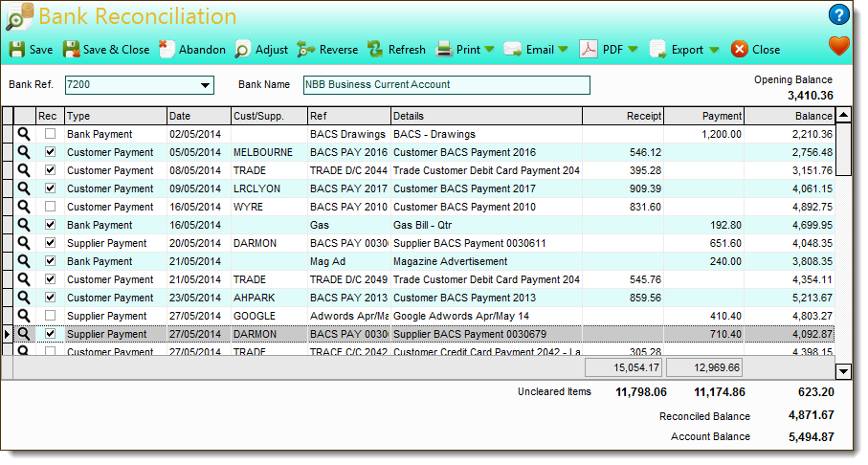Untick Rec checkbox for Gas Bill

point(51,225)
